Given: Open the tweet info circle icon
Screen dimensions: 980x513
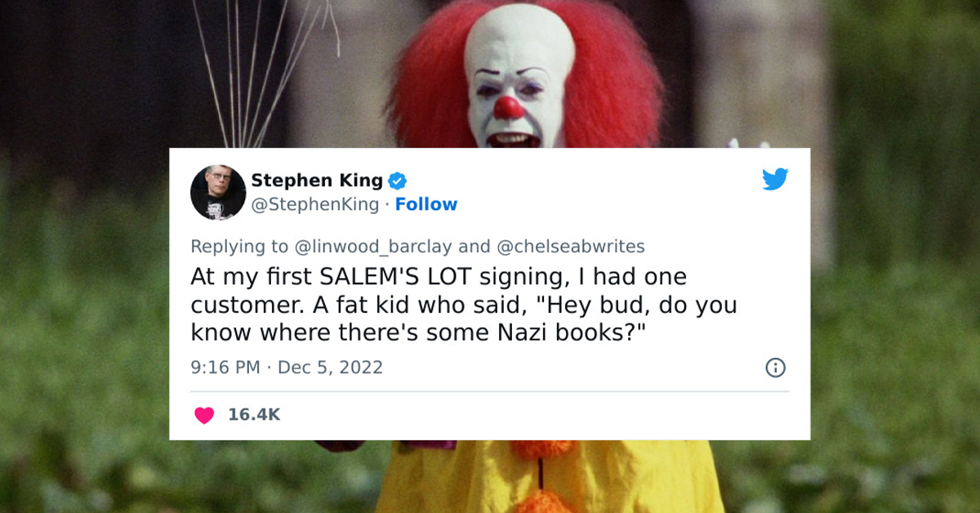Looking at the screenshot, I should click(x=775, y=368).
